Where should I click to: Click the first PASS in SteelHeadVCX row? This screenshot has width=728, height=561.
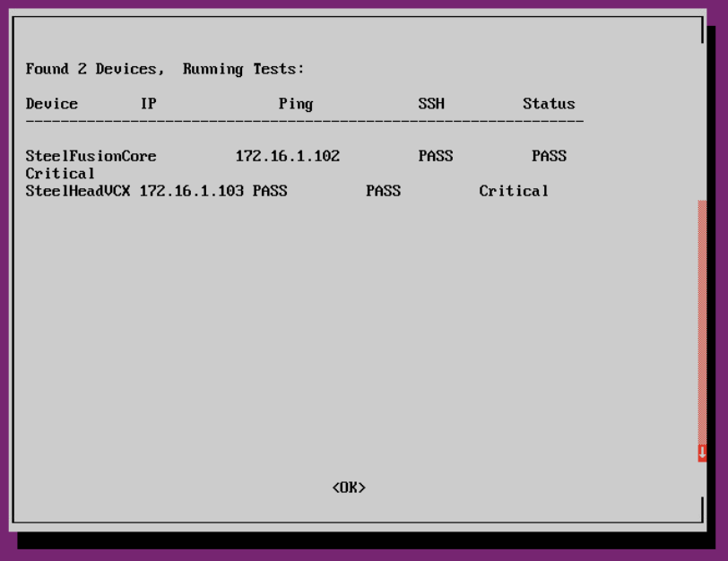[270, 191]
